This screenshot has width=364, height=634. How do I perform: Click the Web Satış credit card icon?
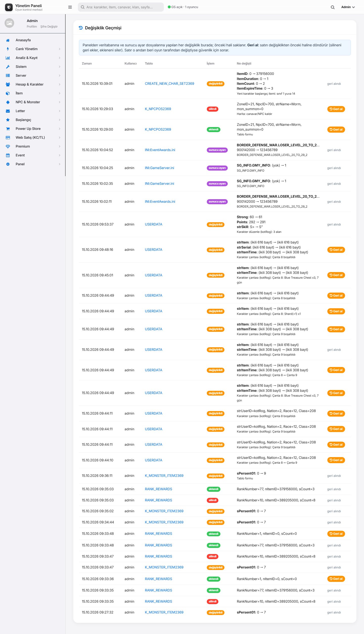tap(8, 138)
